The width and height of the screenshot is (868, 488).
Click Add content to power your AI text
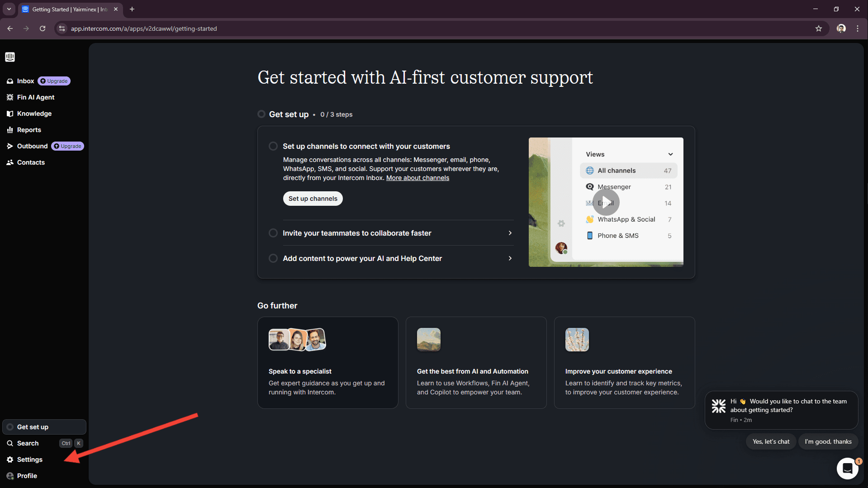click(362, 258)
